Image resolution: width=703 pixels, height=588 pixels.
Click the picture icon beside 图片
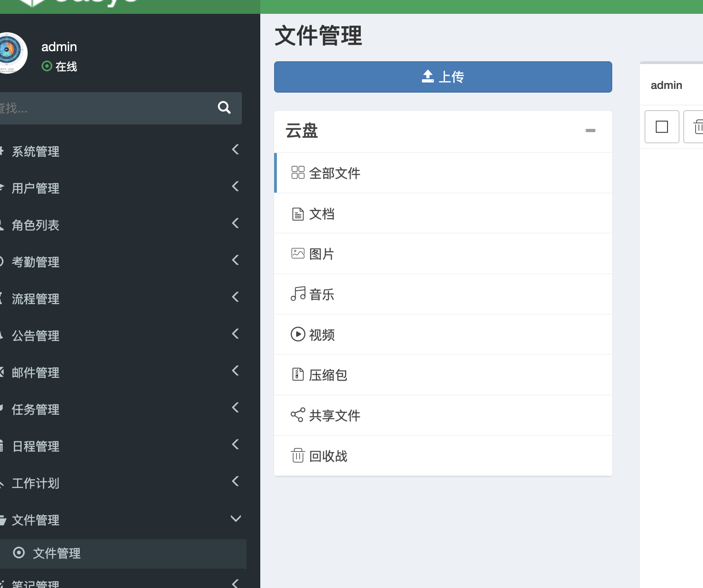[298, 254]
